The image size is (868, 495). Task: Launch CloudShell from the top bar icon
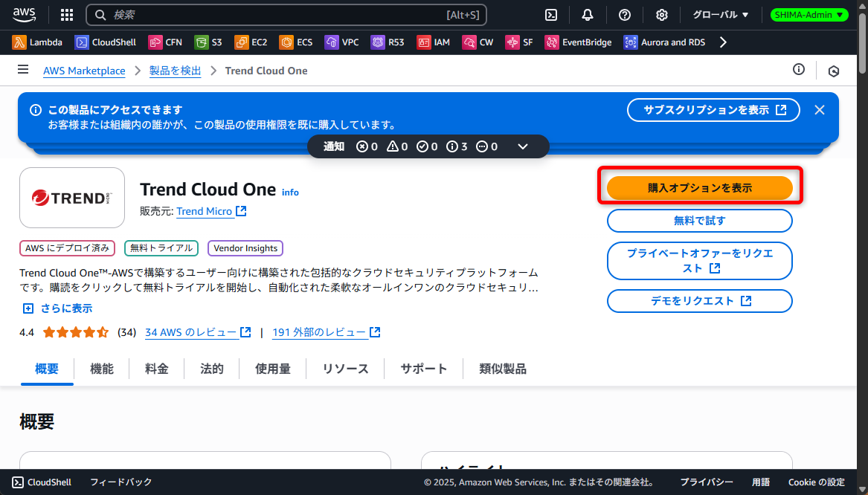(551, 15)
